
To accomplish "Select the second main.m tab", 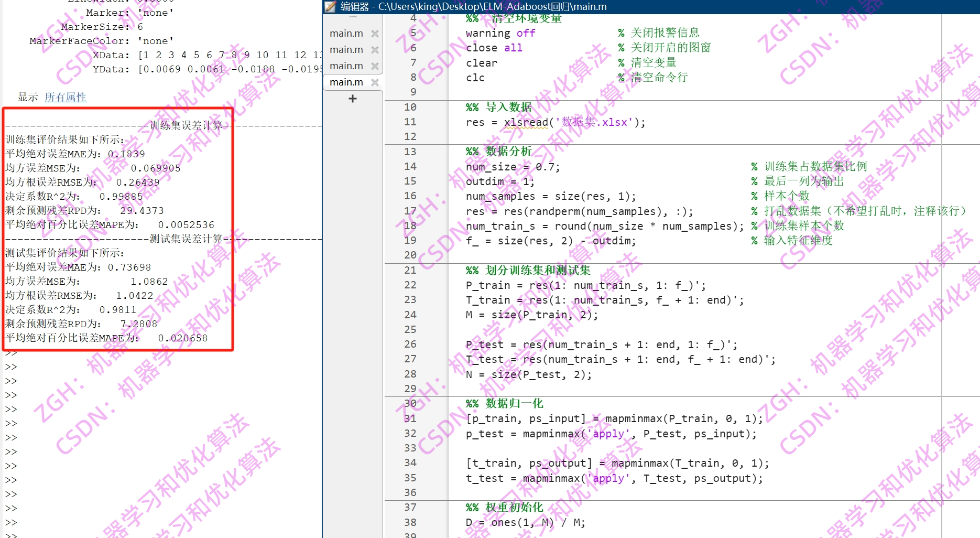I will click(346, 49).
